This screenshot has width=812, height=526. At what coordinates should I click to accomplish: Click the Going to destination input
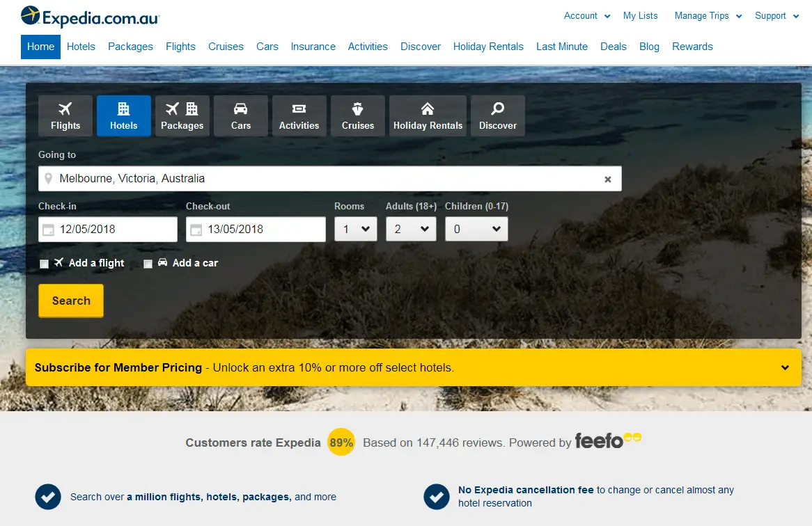click(330, 178)
